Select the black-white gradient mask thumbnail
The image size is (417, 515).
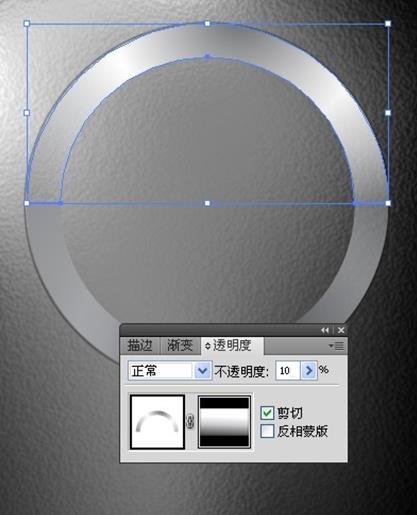point(224,422)
